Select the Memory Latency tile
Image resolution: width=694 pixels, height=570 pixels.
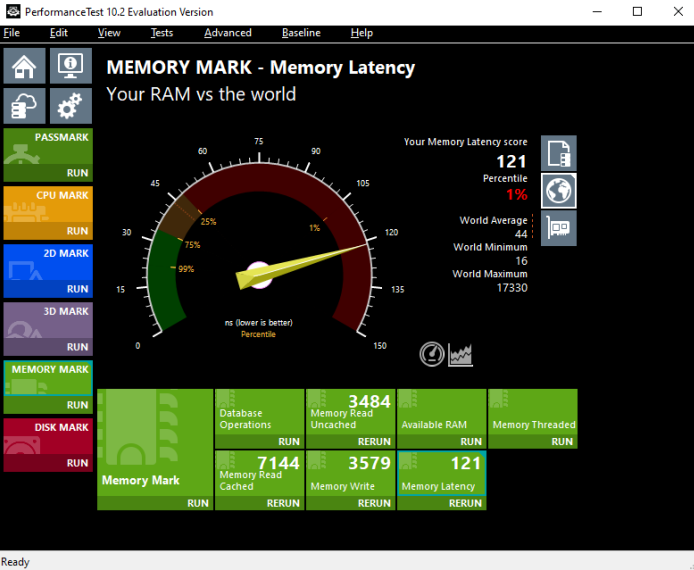click(442, 473)
